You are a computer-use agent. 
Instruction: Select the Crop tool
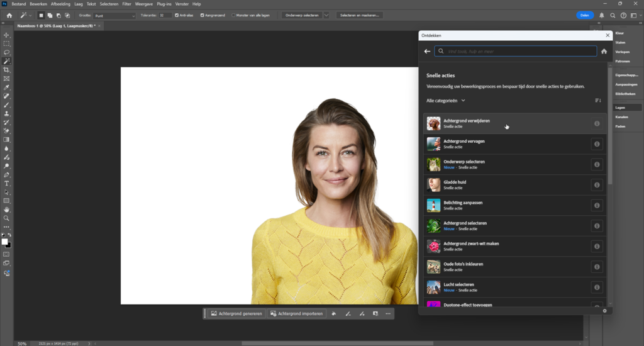click(6, 70)
